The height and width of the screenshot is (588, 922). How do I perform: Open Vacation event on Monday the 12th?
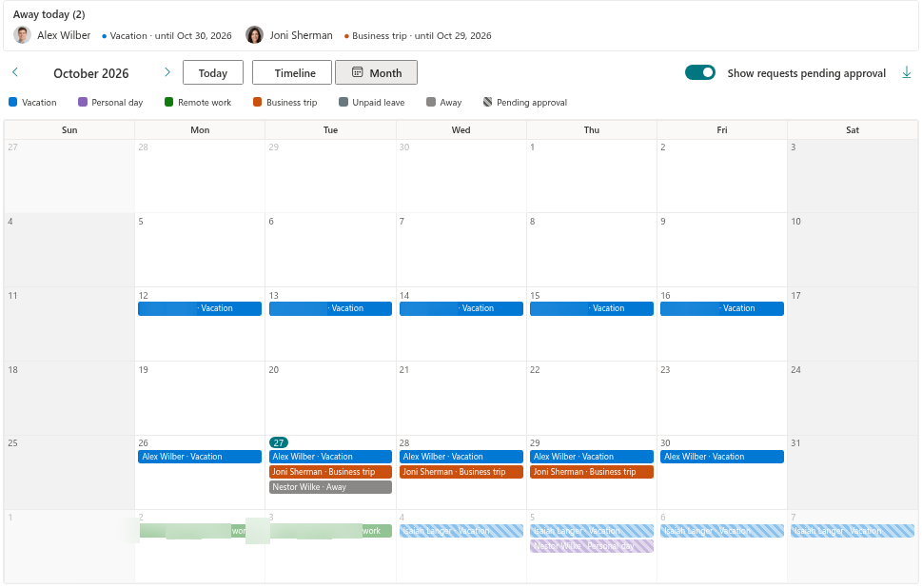pyautogui.click(x=200, y=308)
